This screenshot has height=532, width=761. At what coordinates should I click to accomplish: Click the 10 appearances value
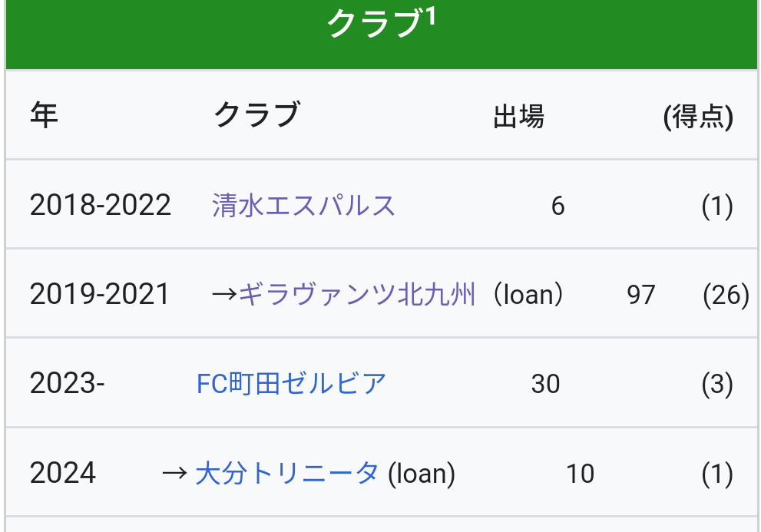pyautogui.click(x=580, y=473)
